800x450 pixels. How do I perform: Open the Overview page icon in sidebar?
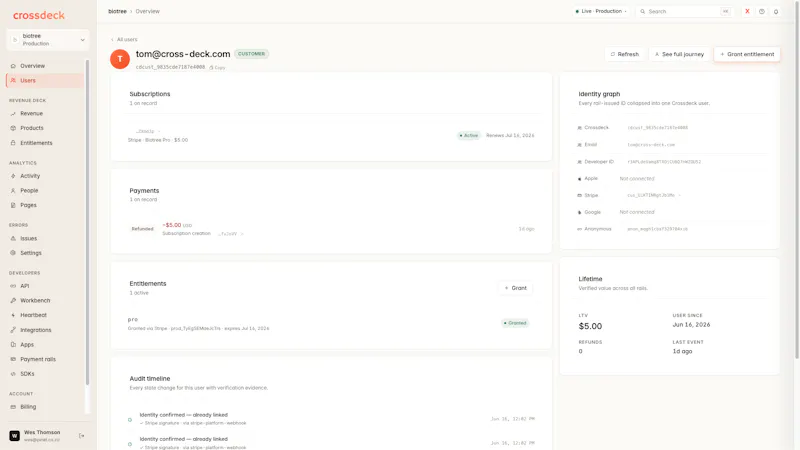[13, 66]
